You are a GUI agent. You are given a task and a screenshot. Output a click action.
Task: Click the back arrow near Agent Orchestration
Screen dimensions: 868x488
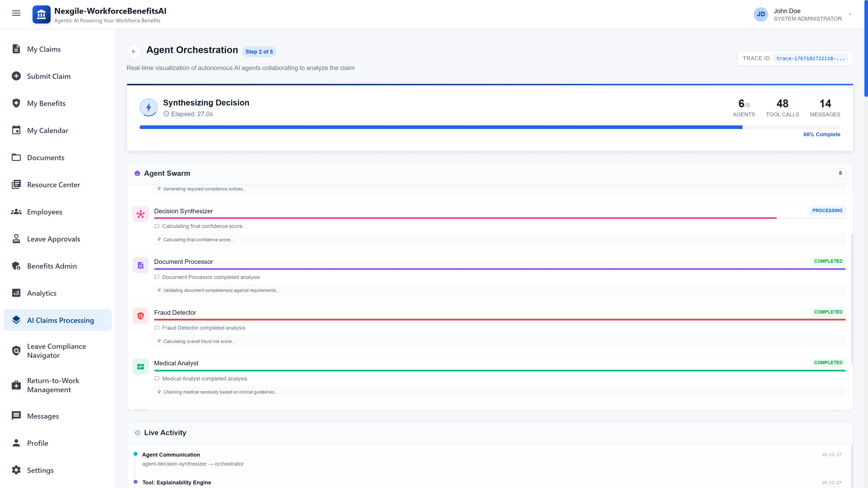[x=134, y=52]
